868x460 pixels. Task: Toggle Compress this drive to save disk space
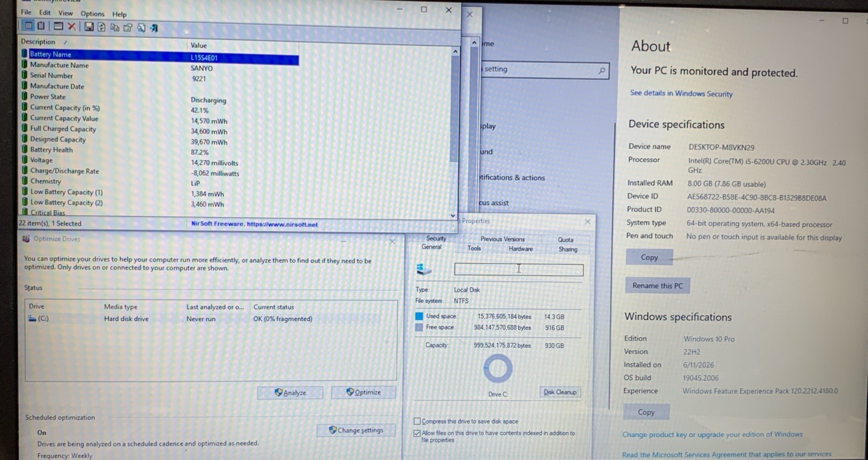coord(417,421)
